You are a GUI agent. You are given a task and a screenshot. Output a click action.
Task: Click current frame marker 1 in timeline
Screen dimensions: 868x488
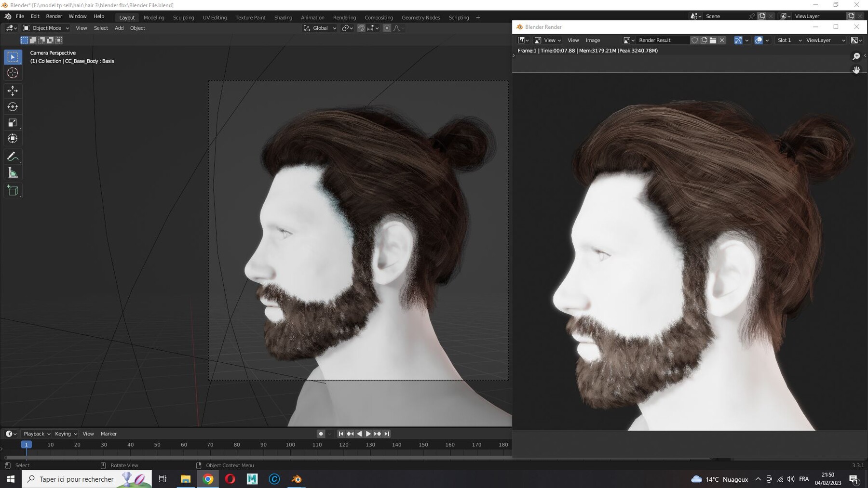click(27, 445)
